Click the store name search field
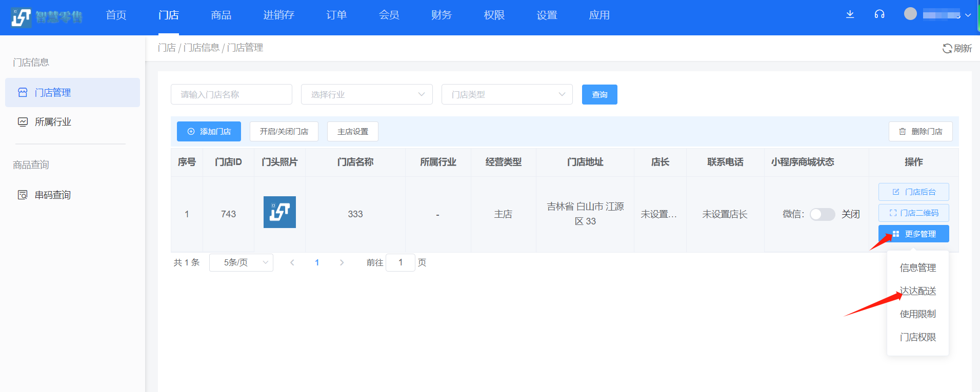 tap(231, 94)
